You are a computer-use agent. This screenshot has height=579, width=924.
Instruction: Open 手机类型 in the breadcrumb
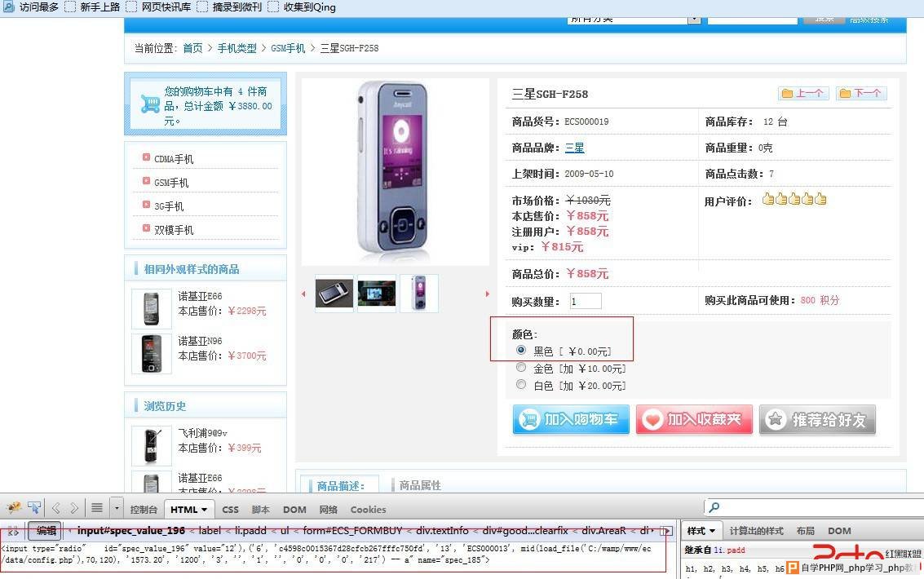point(237,48)
